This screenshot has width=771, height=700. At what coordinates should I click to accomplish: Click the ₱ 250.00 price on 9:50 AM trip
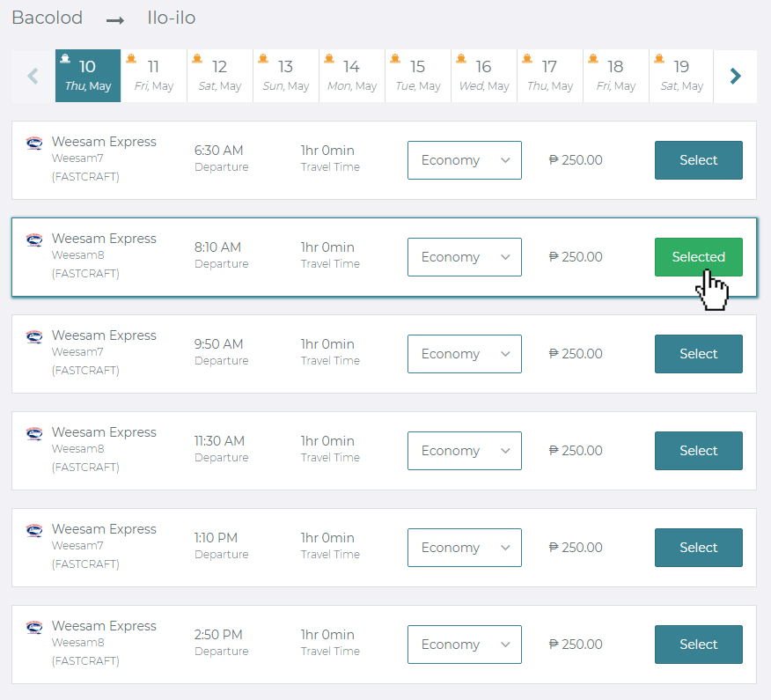pos(576,354)
